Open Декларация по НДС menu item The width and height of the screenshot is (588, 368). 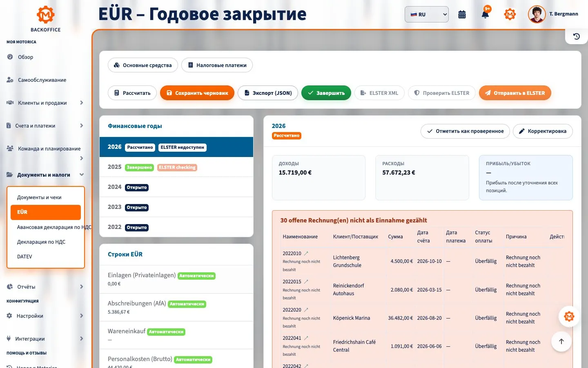pyautogui.click(x=46, y=242)
